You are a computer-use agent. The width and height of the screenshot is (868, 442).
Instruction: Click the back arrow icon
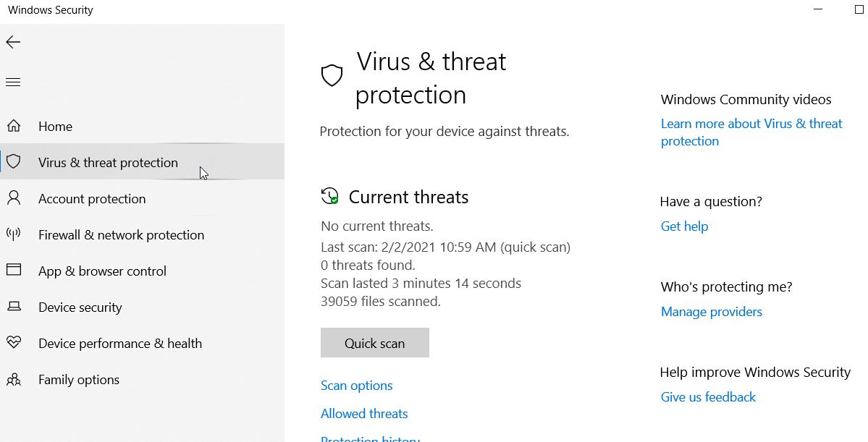click(x=13, y=42)
